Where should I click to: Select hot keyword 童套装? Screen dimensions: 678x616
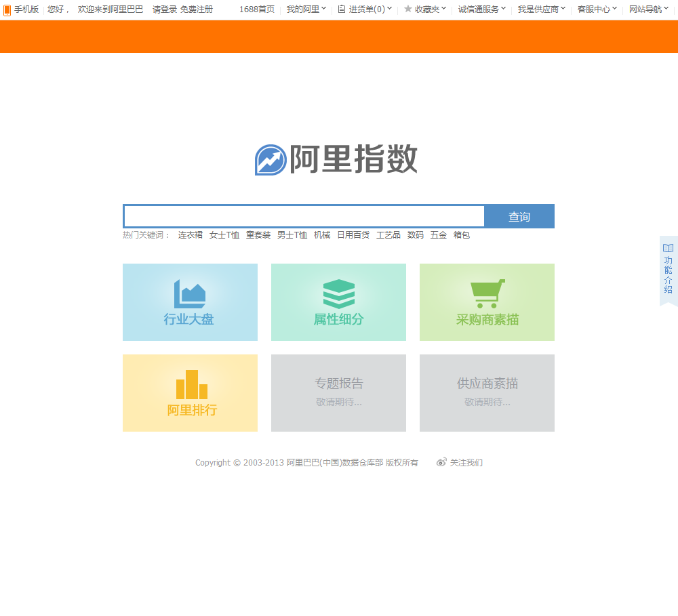click(258, 234)
